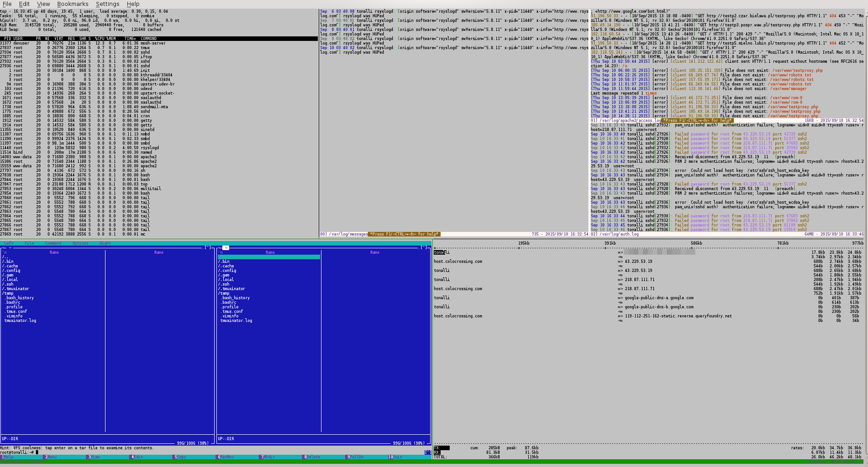Open Midnight Commander's Right panel menu
This screenshot has height=467, width=868.
point(105,243)
